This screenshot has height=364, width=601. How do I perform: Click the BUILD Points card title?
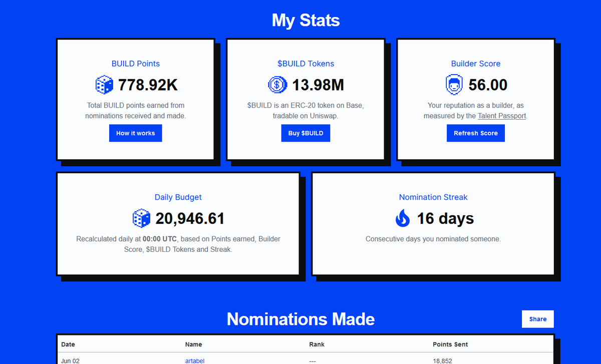(x=136, y=64)
